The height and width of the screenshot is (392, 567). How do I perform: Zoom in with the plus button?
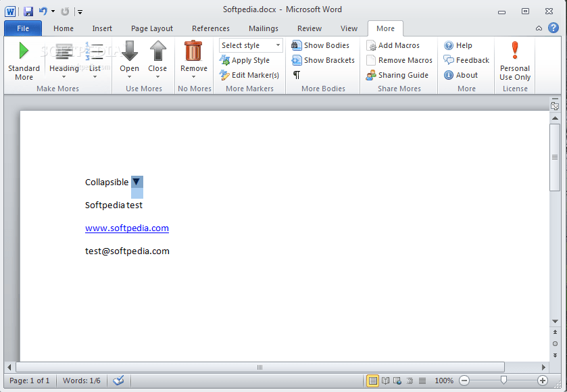click(x=543, y=381)
